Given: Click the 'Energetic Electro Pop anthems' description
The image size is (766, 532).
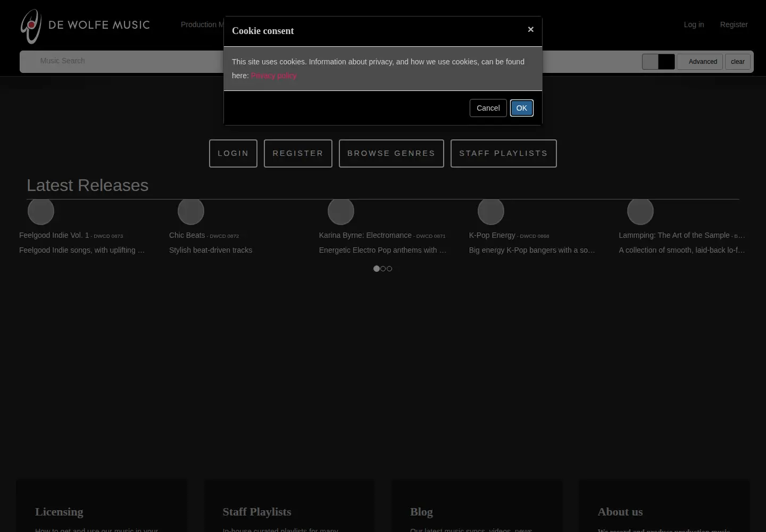Looking at the screenshot, I should click(382, 250).
